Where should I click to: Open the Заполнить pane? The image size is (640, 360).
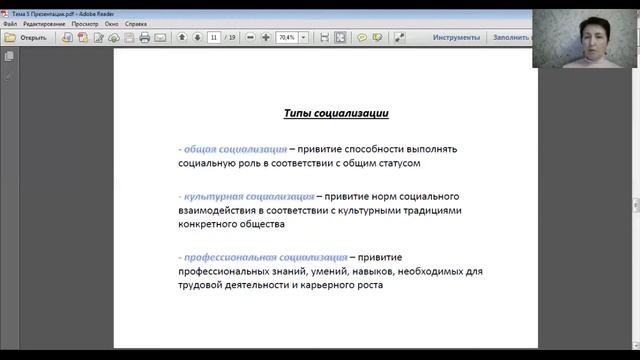click(512, 38)
